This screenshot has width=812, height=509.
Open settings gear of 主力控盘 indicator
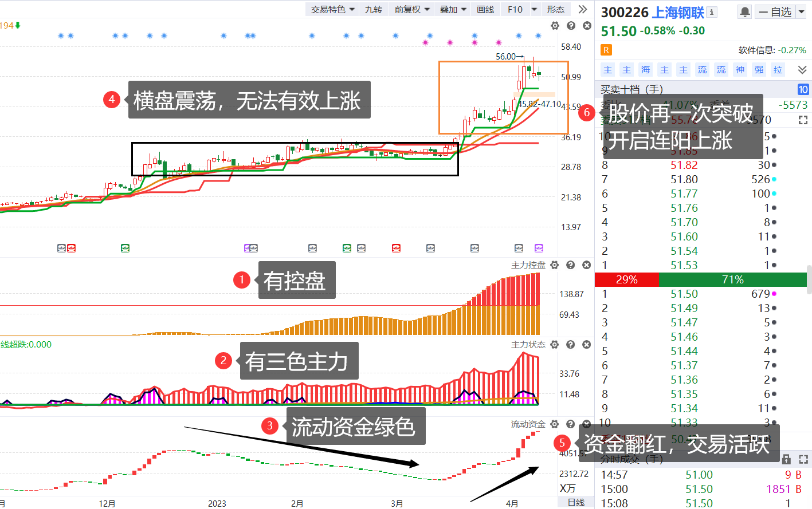(x=554, y=265)
